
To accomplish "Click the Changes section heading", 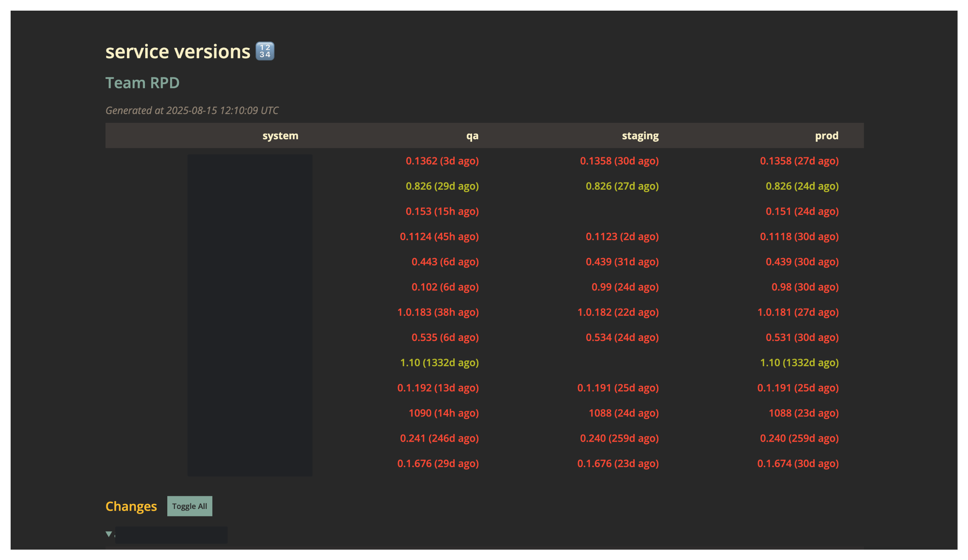I will [131, 506].
